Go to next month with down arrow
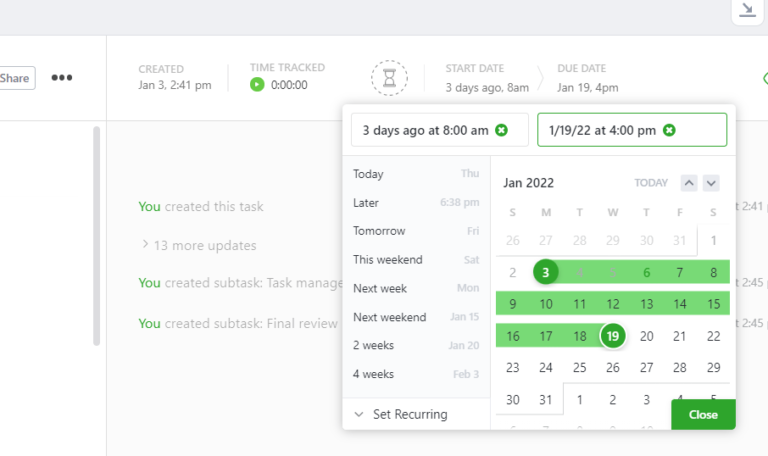The width and height of the screenshot is (768, 456). [x=711, y=183]
